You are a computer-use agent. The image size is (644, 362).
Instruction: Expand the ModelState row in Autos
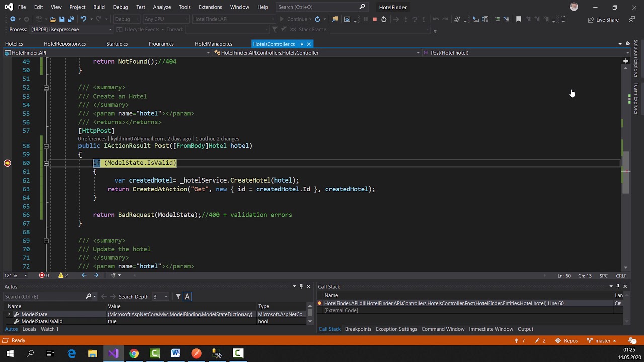[x=9, y=314]
